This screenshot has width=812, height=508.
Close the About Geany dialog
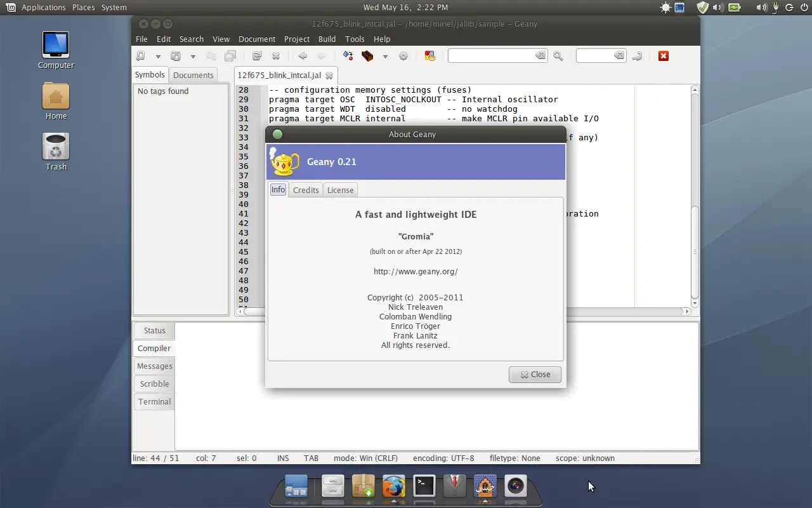click(535, 375)
